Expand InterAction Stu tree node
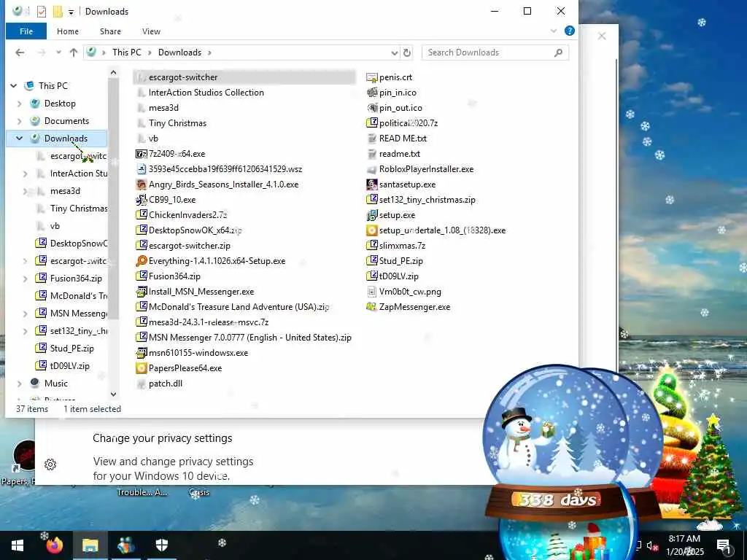 click(26, 174)
